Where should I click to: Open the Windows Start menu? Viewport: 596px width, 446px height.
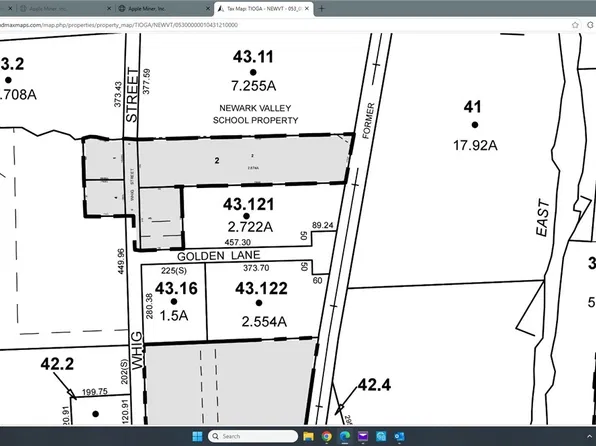click(198, 436)
